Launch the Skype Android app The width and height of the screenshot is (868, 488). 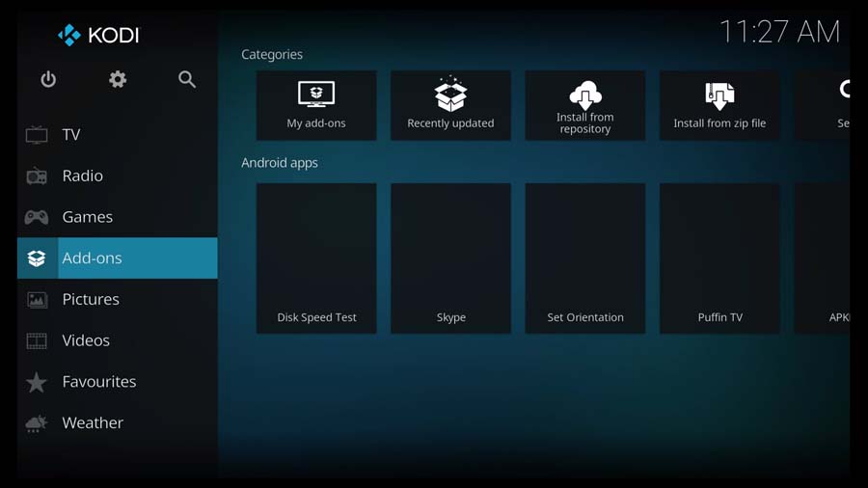[450, 258]
